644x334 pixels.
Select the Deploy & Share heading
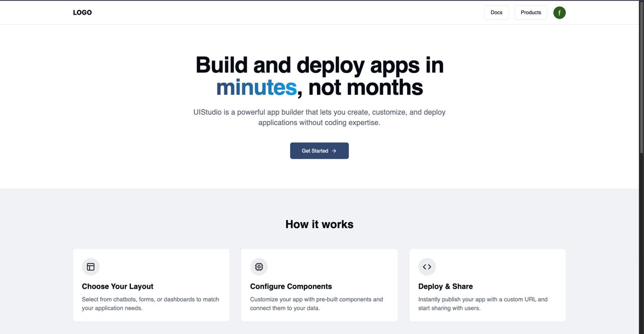click(x=445, y=286)
